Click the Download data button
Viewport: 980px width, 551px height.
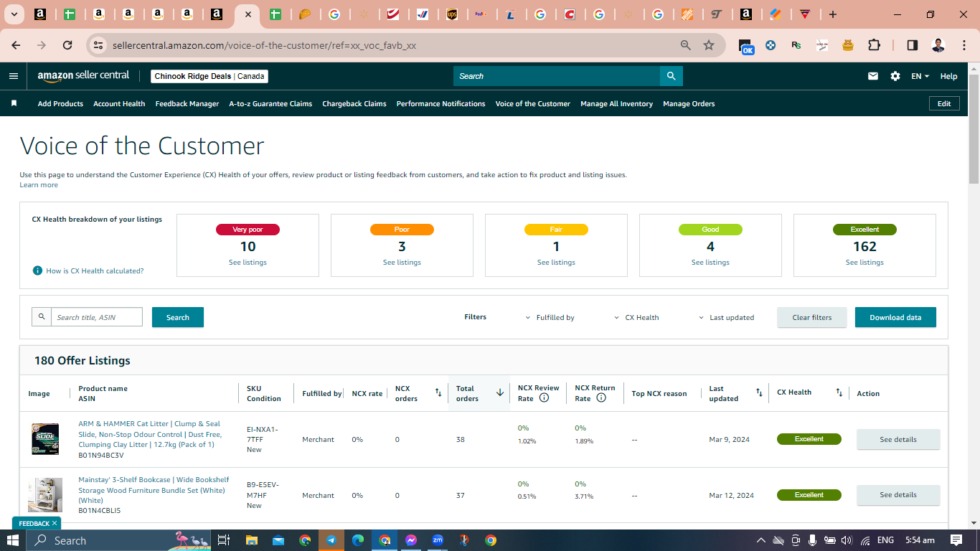click(895, 317)
